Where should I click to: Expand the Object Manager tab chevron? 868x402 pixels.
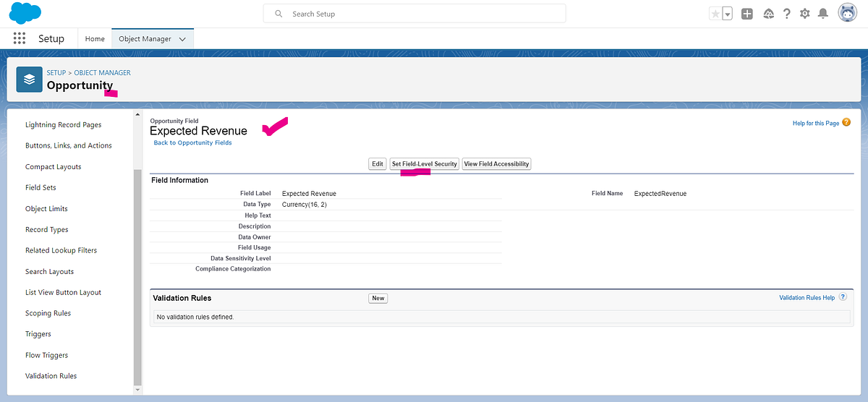point(182,39)
